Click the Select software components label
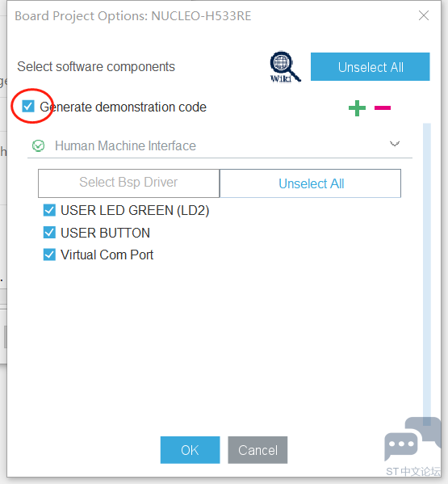Image resolution: width=448 pixels, height=484 pixels. [96, 67]
